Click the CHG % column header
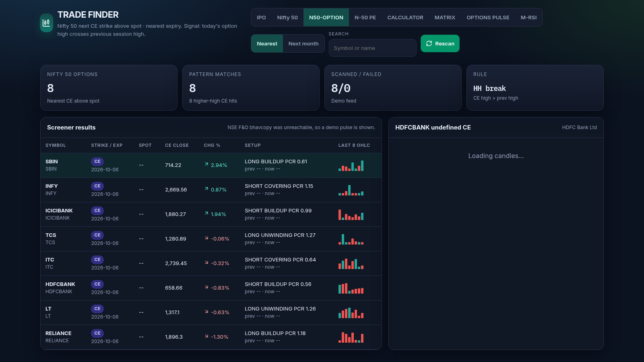This screenshot has width=644, height=362. coord(212,145)
